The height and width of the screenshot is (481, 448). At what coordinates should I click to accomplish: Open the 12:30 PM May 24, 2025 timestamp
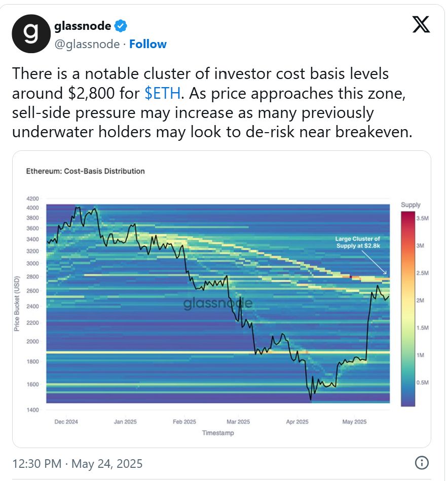tap(77, 463)
